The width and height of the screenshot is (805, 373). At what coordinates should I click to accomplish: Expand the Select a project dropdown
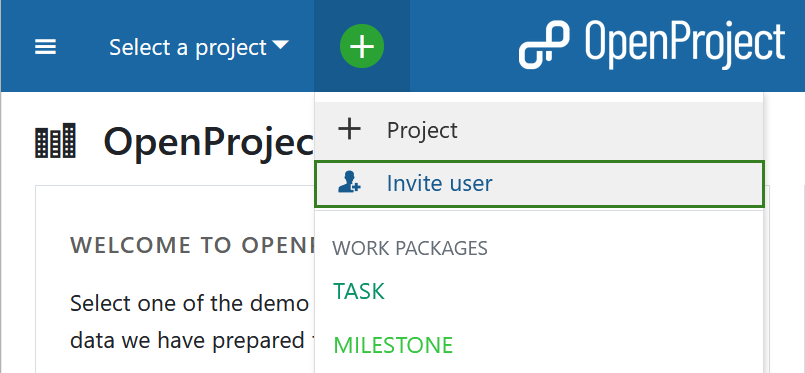tap(199, 47)
